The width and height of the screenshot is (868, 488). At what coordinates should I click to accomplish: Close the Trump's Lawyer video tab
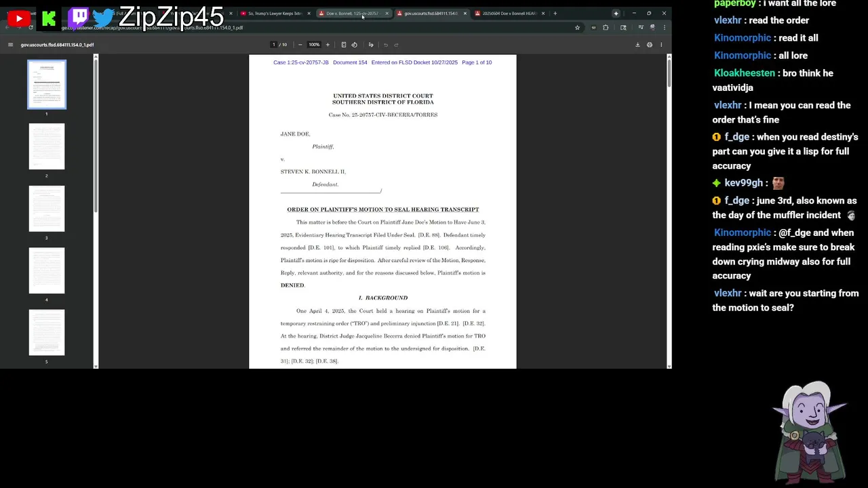(x=309, y=14)
